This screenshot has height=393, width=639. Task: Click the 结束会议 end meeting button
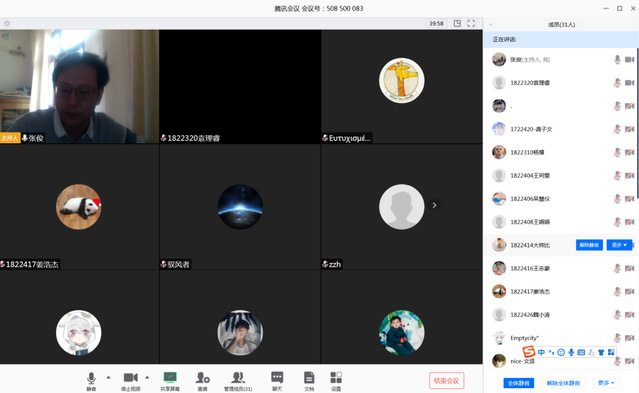[x=446, y=381]
